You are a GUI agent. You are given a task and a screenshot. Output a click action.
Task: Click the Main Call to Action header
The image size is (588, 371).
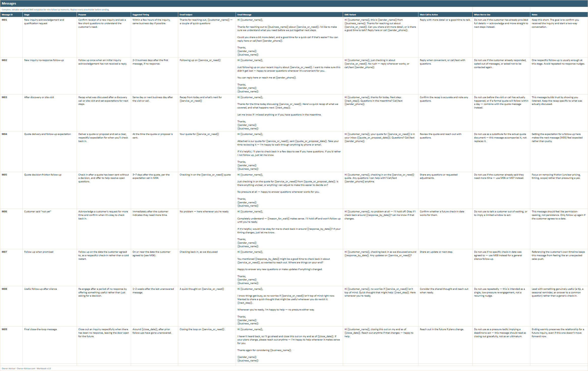pyautogui.click(x=445, y=15)
